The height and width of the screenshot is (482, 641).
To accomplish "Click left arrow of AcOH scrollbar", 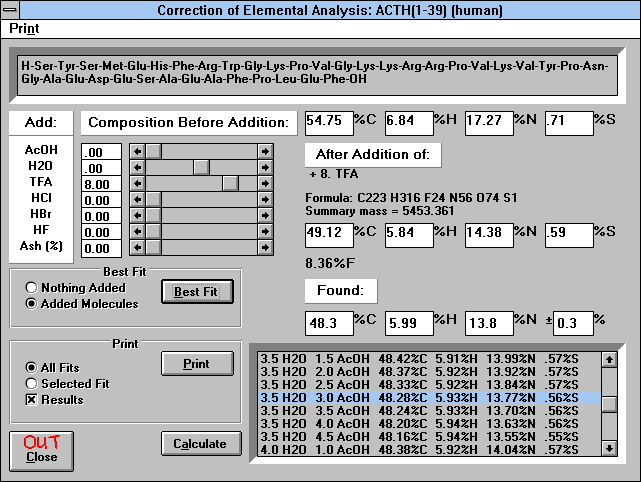I will (x=138, y=152).
